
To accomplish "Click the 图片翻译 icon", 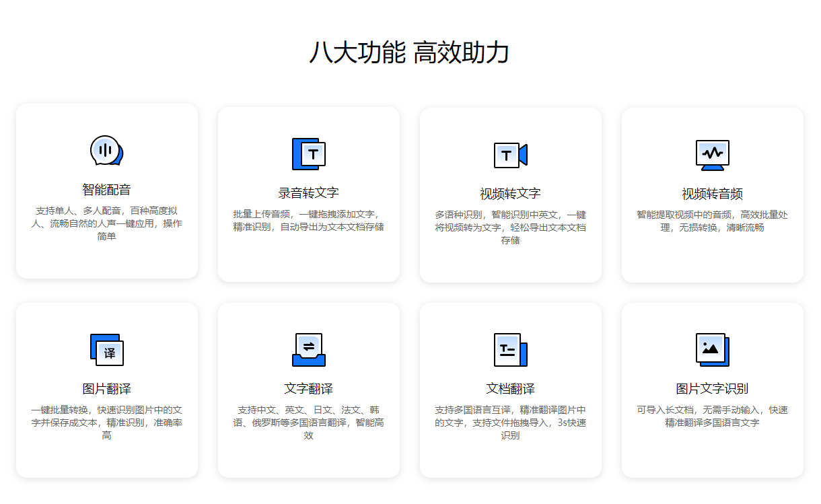I will (x=107, y=349).
